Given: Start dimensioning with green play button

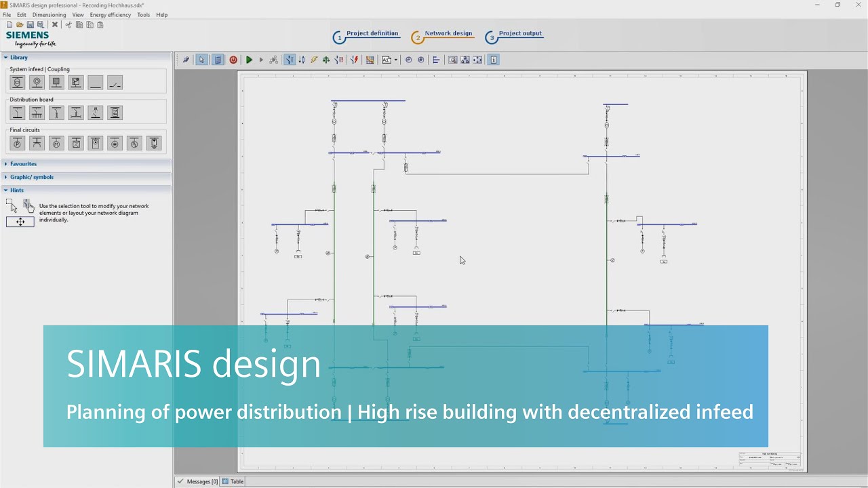Looking at the screenshot, I should pos(249,60).
